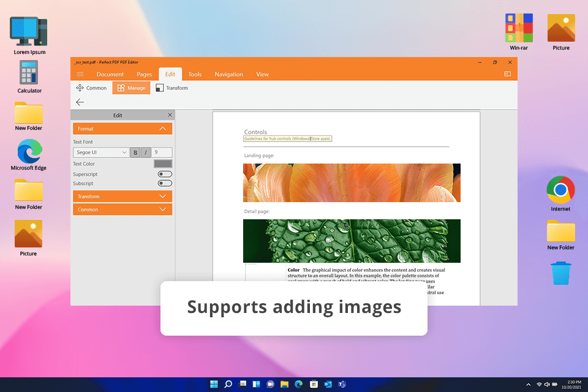588x392 pixels.
Task: Open the Document tab
Action: click(110, 74)
